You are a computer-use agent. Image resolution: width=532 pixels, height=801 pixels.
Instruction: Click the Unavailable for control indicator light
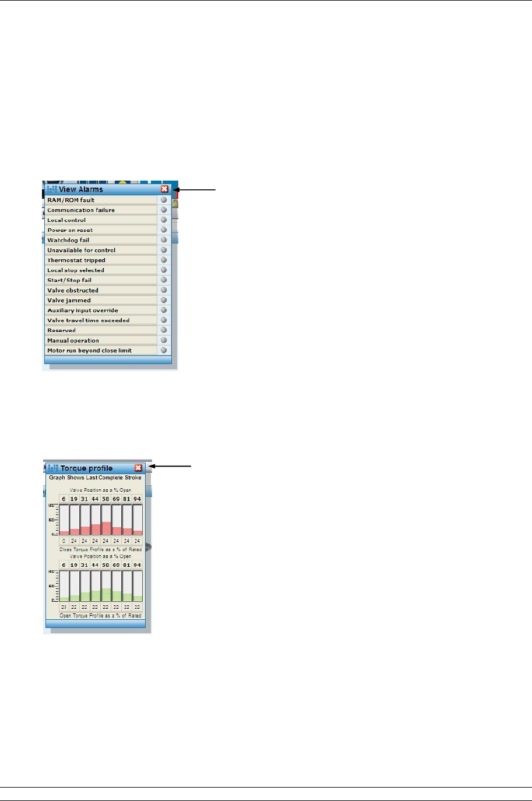click(x=164, y=250)
